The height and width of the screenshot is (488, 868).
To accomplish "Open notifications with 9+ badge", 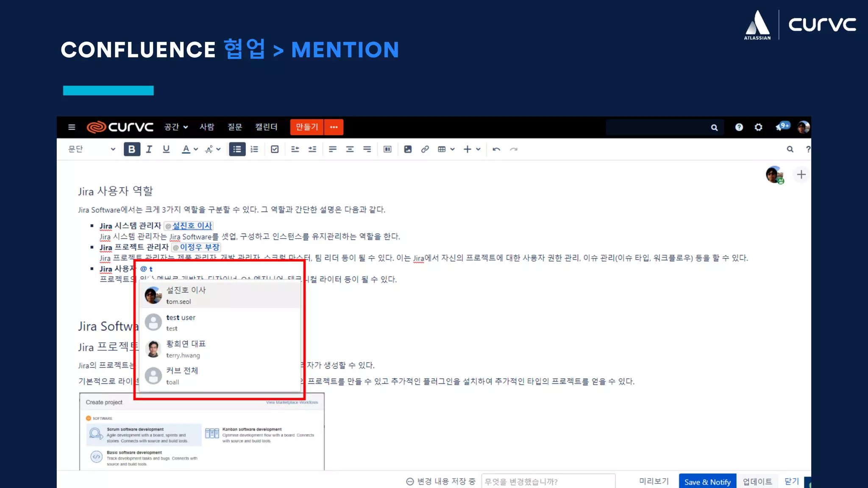I will [x=782, y=126].
